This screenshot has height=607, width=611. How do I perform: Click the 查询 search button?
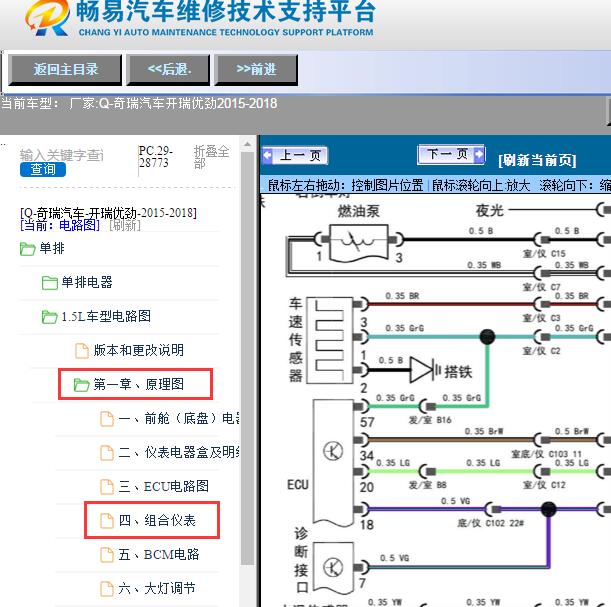click(x=43, y=169)
